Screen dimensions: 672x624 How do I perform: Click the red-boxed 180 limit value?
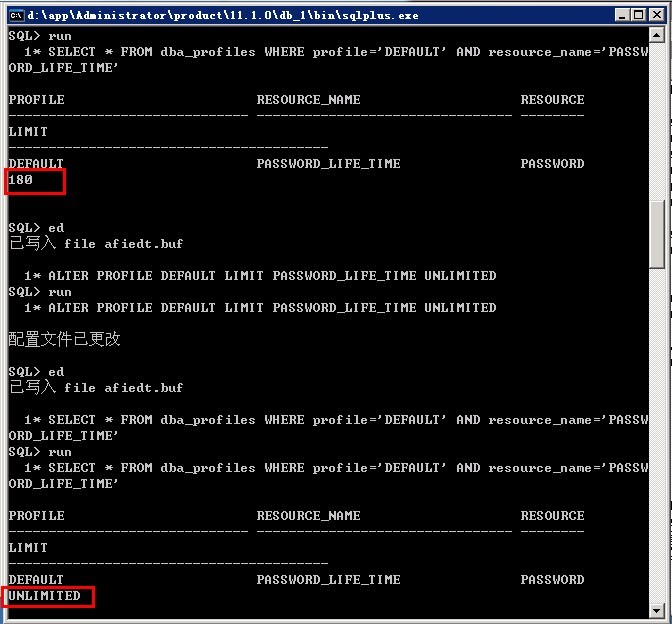[x=22, y=180]
